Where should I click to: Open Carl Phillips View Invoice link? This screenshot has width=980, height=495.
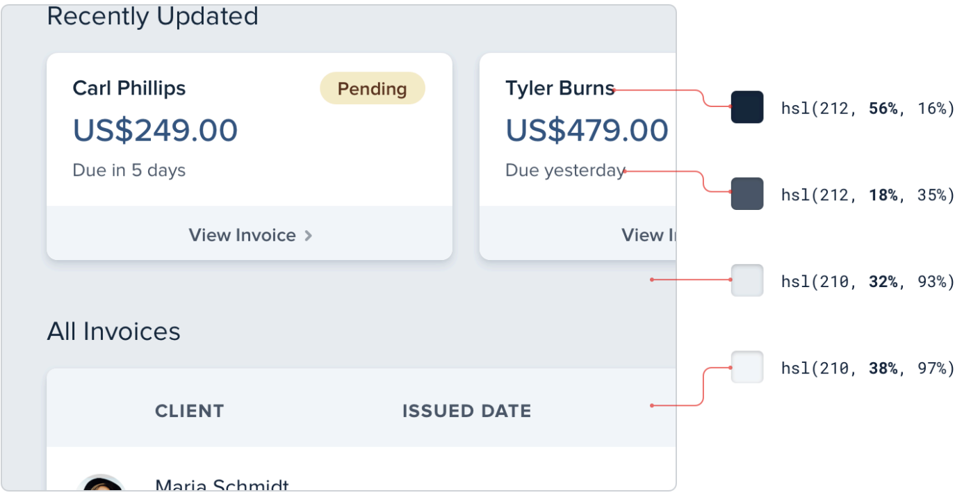pos(243,235)
